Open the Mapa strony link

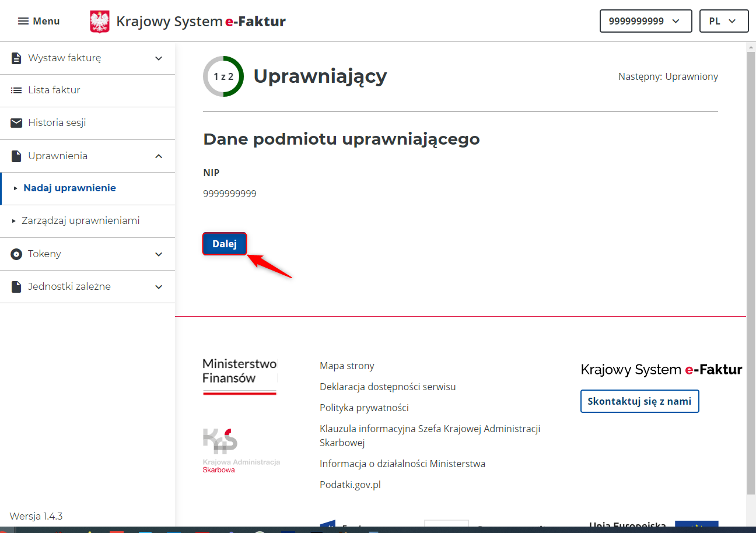347,366
